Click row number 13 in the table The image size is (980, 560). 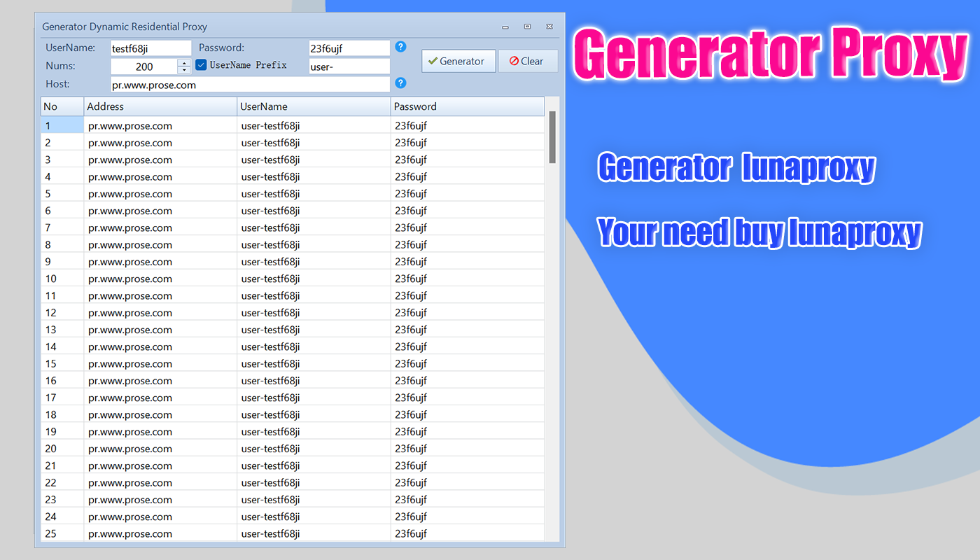click(x=62, y=330)
